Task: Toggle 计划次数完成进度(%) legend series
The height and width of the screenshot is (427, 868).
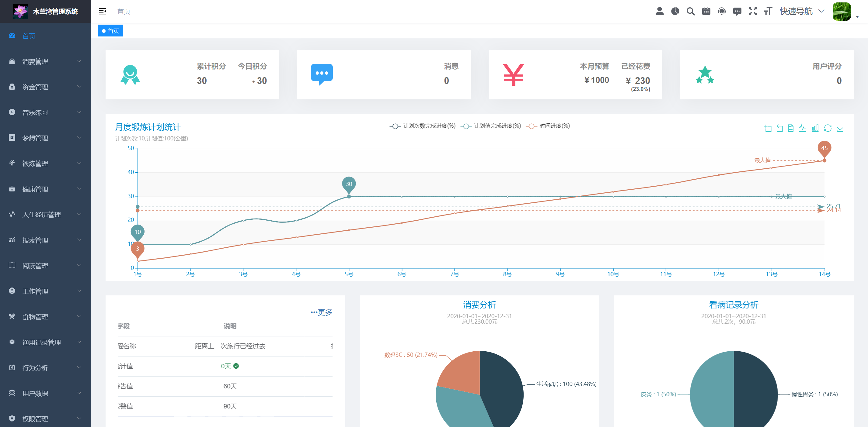Action: coord(422,126)
